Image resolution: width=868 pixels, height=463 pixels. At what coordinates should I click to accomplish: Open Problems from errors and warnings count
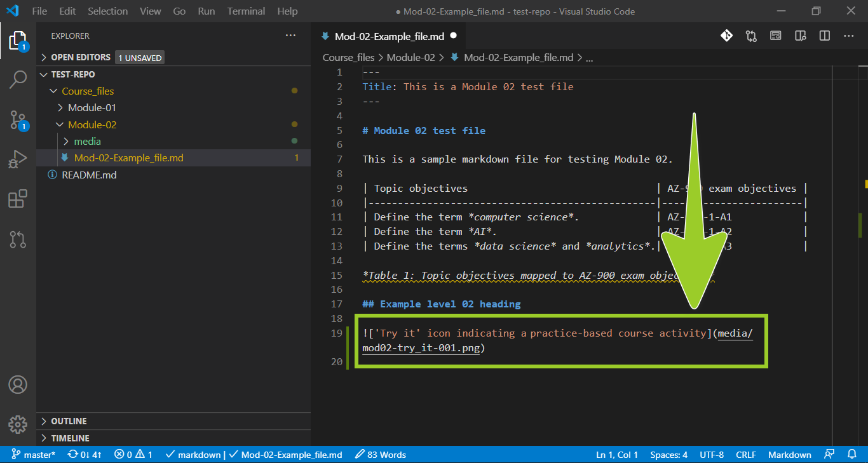coord(133,455)
